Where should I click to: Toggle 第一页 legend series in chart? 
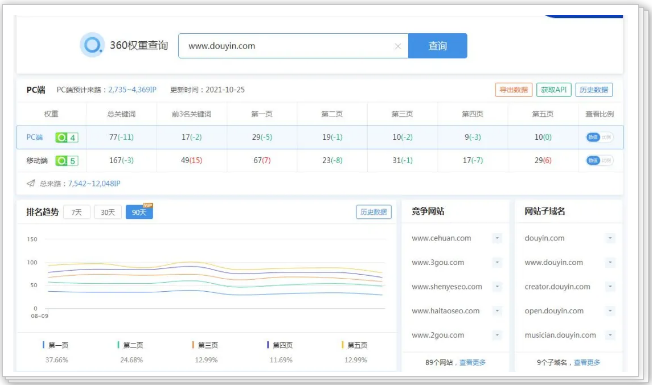[x=56, y=345]
